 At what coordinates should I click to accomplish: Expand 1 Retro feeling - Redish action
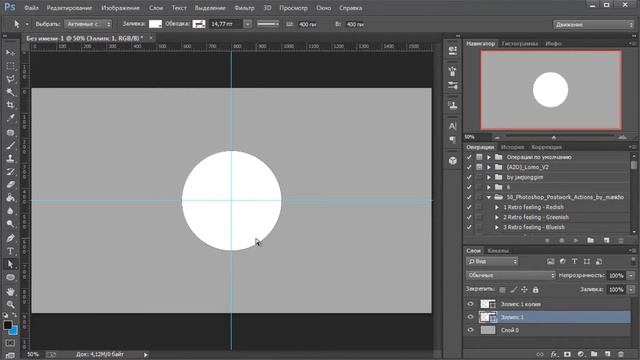tap(497, 207)
